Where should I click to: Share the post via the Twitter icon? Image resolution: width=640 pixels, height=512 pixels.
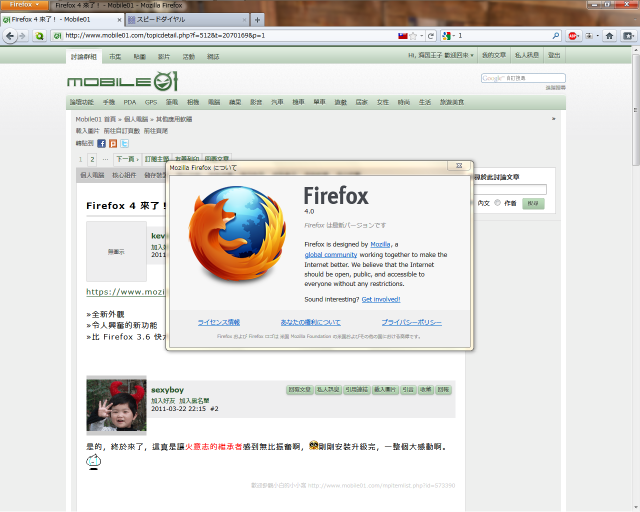124,143
